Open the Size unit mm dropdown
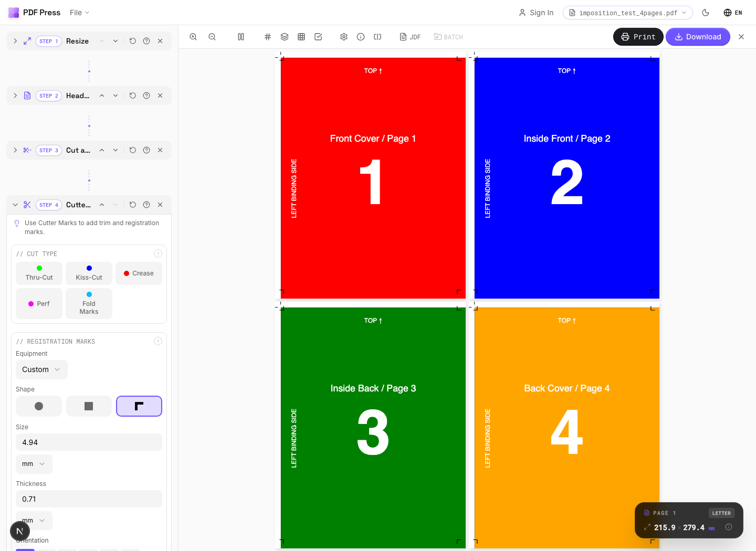Screen dimensions: 756x551 (34, 464)
